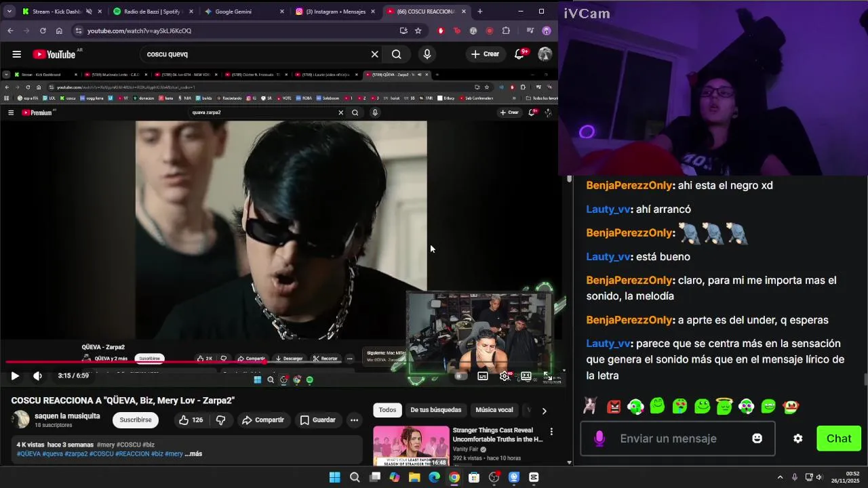
Task: Open the YouTube hamburger guide menu
Action: pyautogui.click(x=17, y=54)
